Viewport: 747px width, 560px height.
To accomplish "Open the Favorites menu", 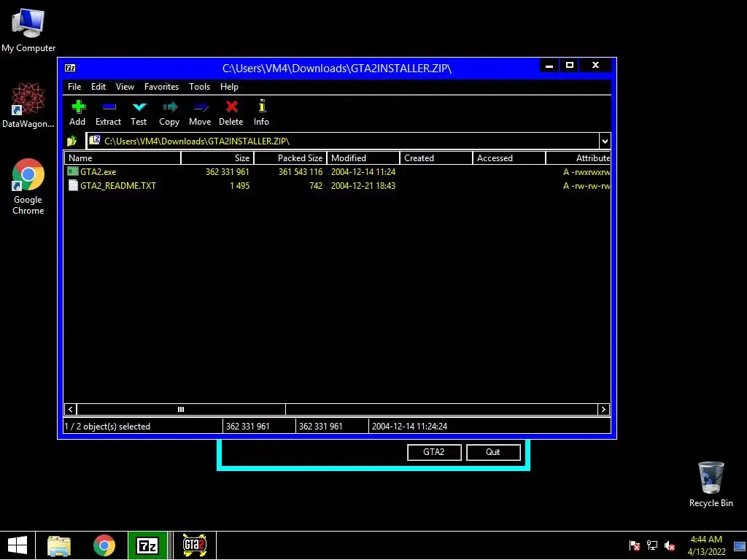I will 161,87.
